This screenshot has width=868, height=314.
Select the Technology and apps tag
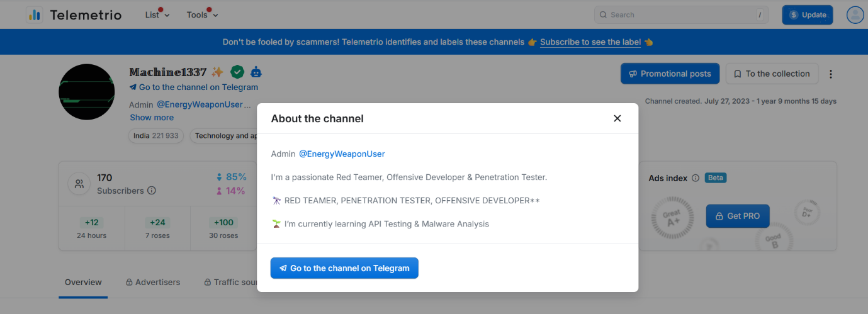(x=224, y=136)
